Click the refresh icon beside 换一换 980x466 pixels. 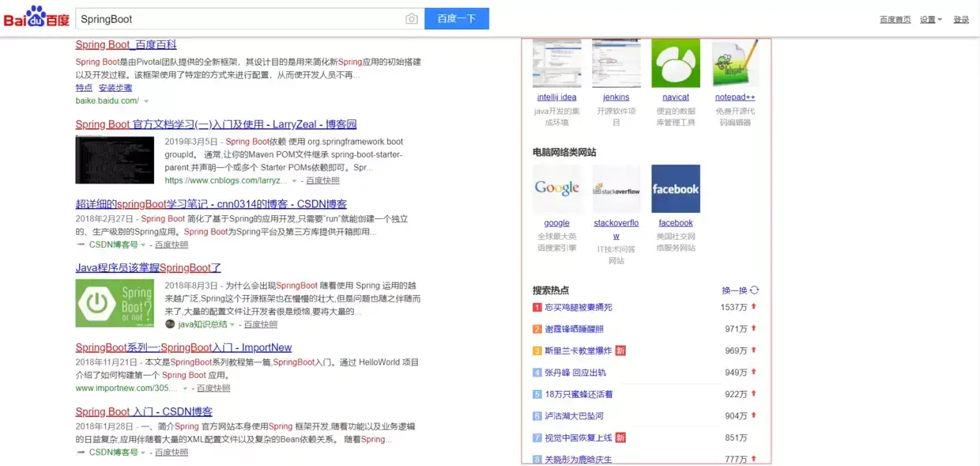(x=754, y=290)
